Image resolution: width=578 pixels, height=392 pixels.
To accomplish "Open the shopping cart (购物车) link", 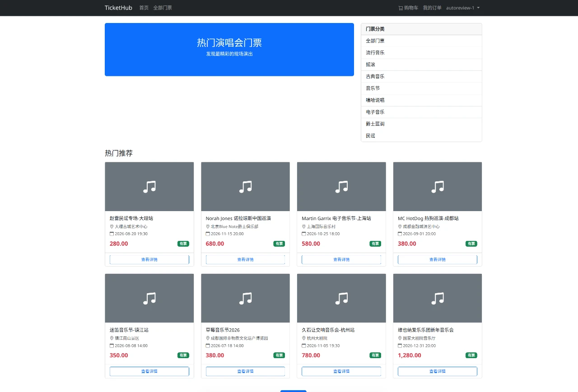I will pyautogui.click(x=408, y=8).
